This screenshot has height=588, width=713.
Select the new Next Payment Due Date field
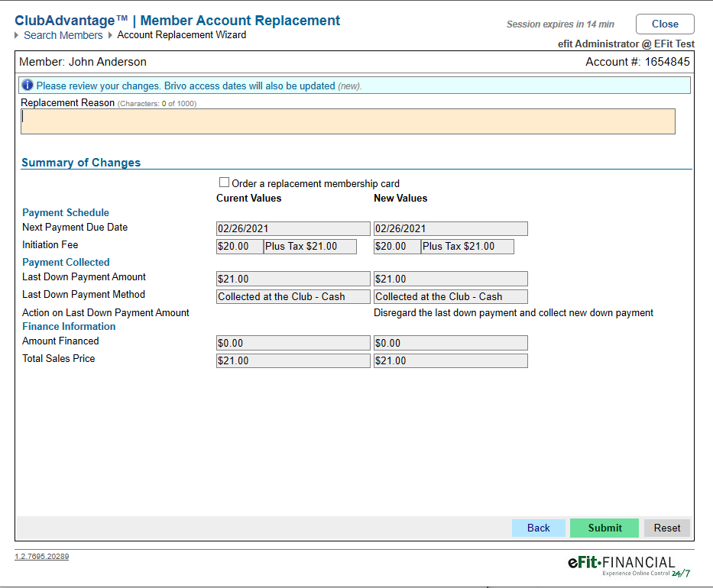pos(451,228)
